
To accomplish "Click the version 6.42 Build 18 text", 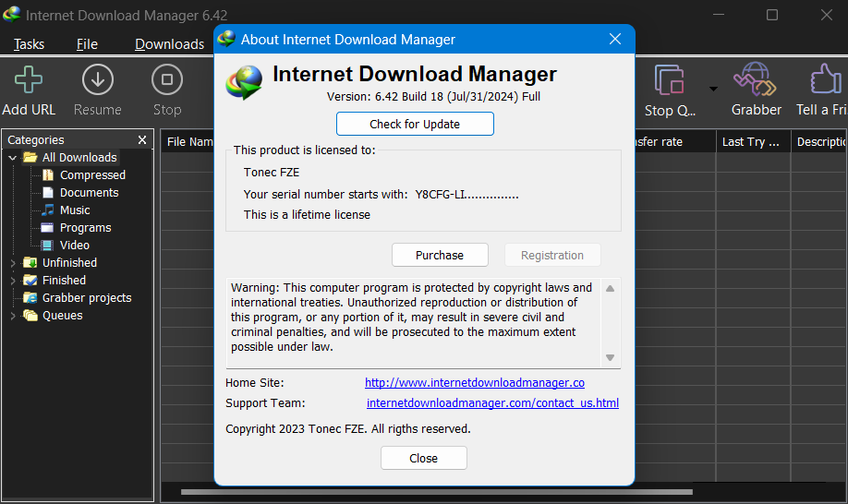I will [433, 97].
